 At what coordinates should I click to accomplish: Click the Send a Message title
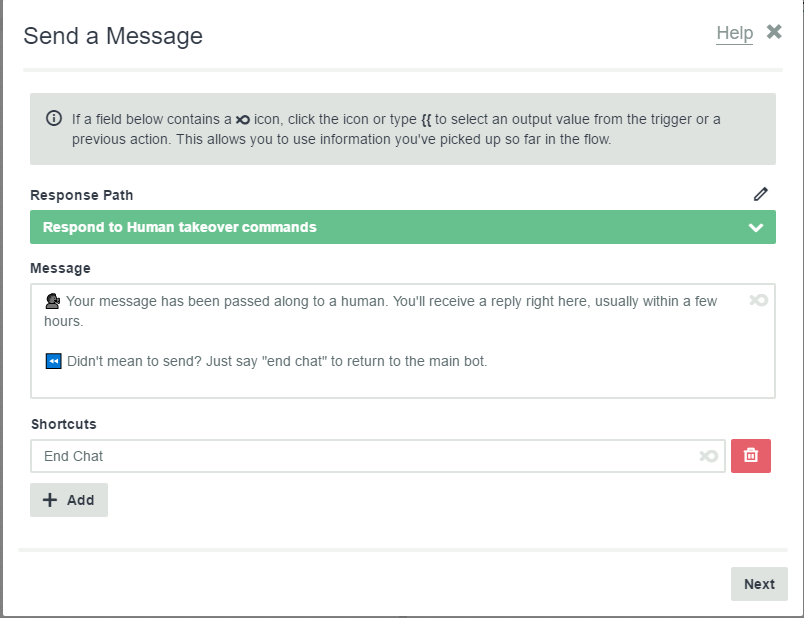(113, 36)
